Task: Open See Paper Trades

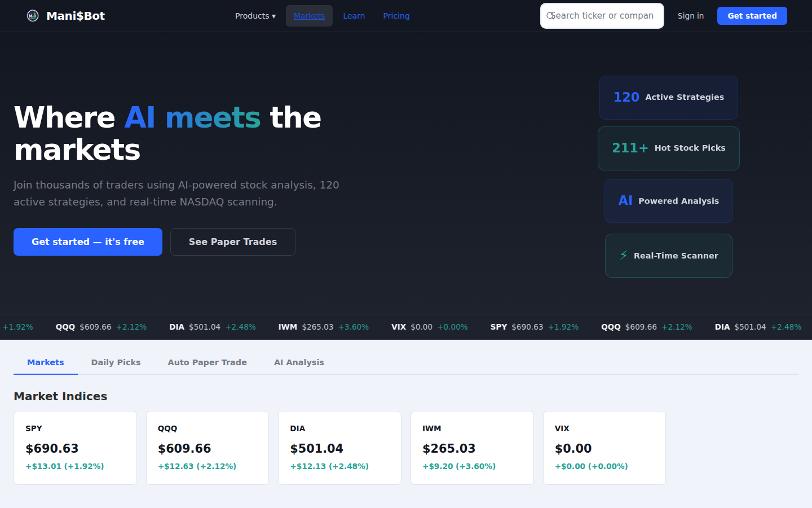Action: click(232, 242)
